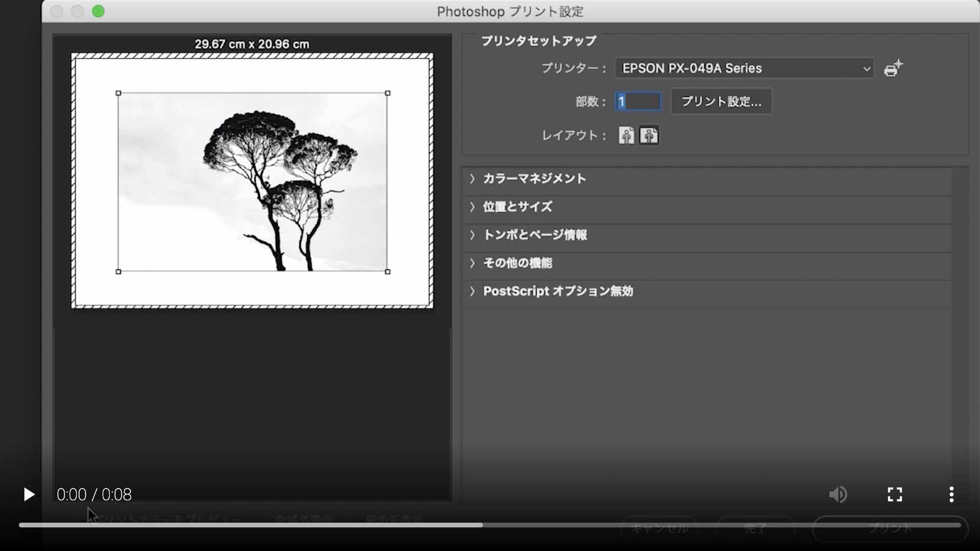Screen dimensions: 980x551
Task: Click the プリンタセットアップ heading
Action: click(x=538, y=41)
